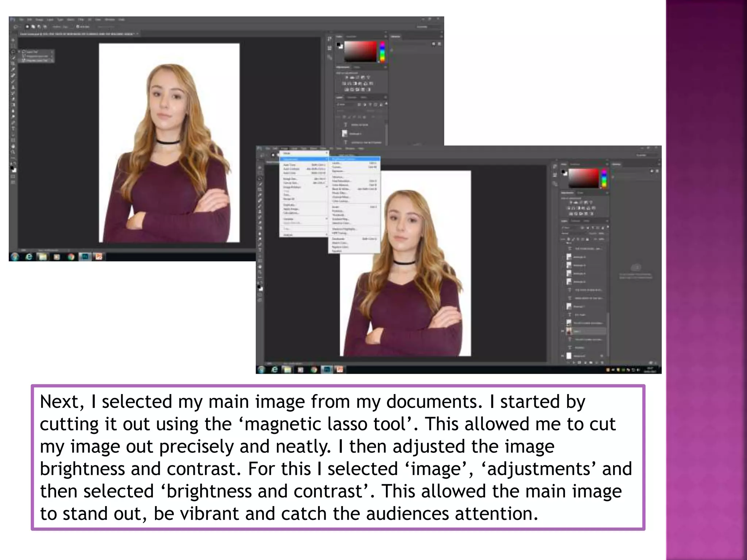Choose Levels in the Adjustments submenu
Image resolution: width=747 pixels, height=560 pixels.
(x=354, y=163)
